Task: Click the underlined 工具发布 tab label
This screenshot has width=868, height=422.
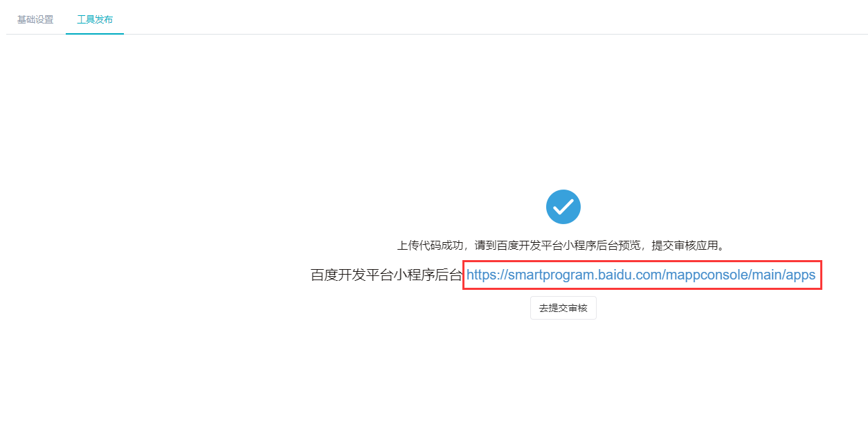Action: pyautogui.click(x=95, y=19)
